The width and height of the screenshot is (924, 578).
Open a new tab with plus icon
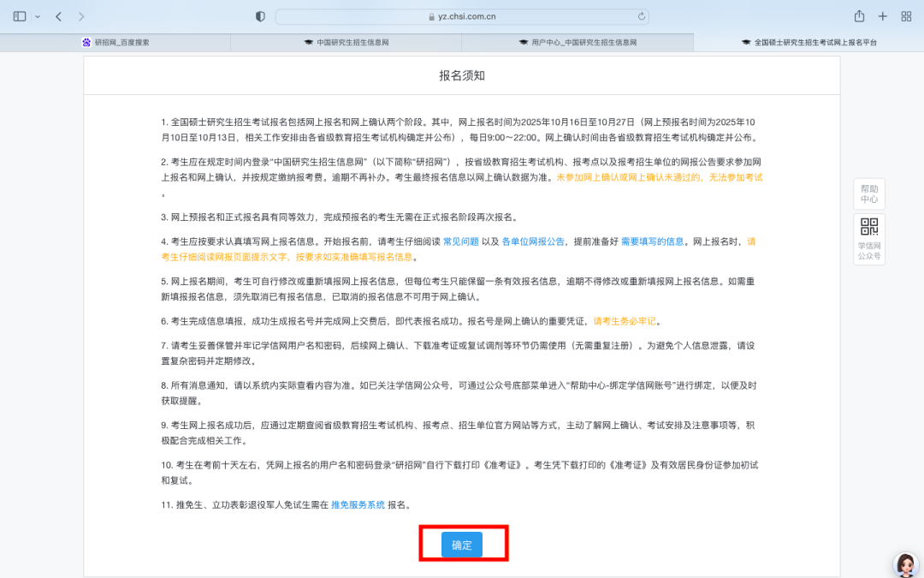tap(882, 16)
